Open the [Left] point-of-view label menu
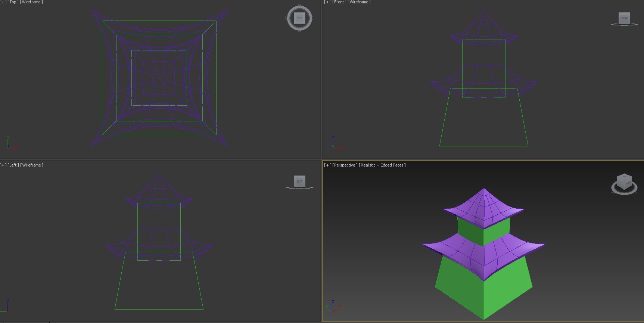This screenshot has width=644, height=323. (13, 165)
